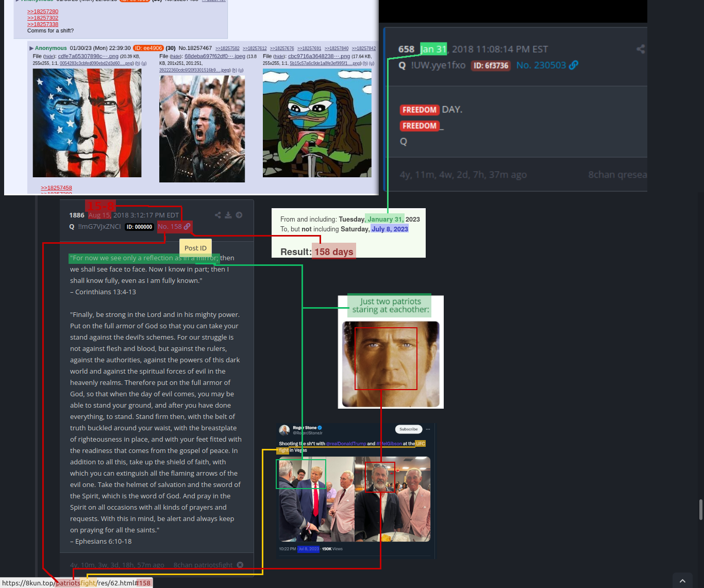Open backlink >>18257691
The height and width of the screenshot is (588, 704).
tap(309, 48)
